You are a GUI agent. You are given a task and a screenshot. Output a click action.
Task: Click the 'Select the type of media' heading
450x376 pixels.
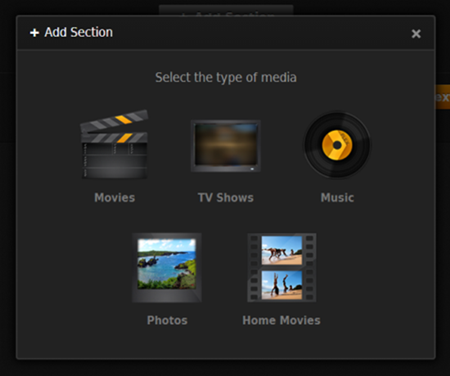pyautogui.click(x=226, y=77)
